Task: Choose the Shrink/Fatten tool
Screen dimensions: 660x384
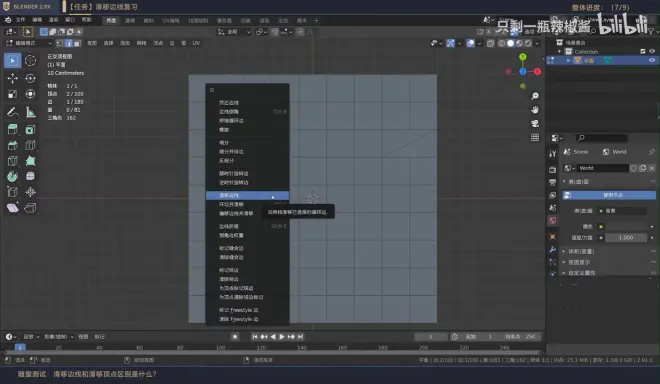Action: [x=30, y=192]
